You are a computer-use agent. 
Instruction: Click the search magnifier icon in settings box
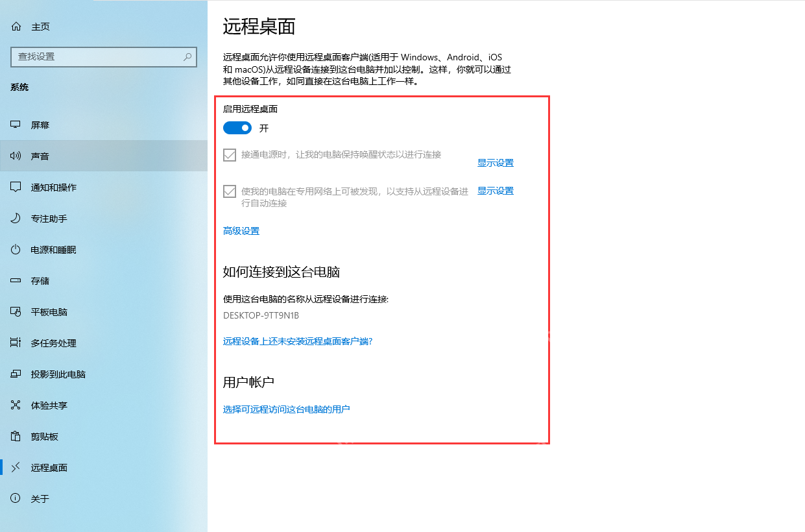pos(187,57)
